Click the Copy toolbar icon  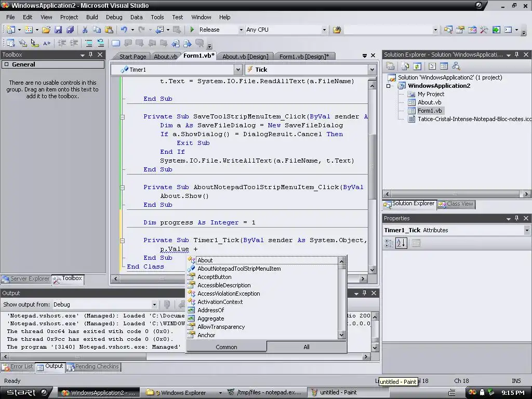click(x=97, y=30)
